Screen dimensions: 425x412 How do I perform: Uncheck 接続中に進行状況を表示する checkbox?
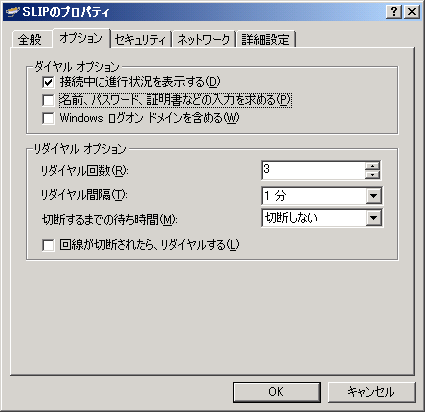[48, 82]
